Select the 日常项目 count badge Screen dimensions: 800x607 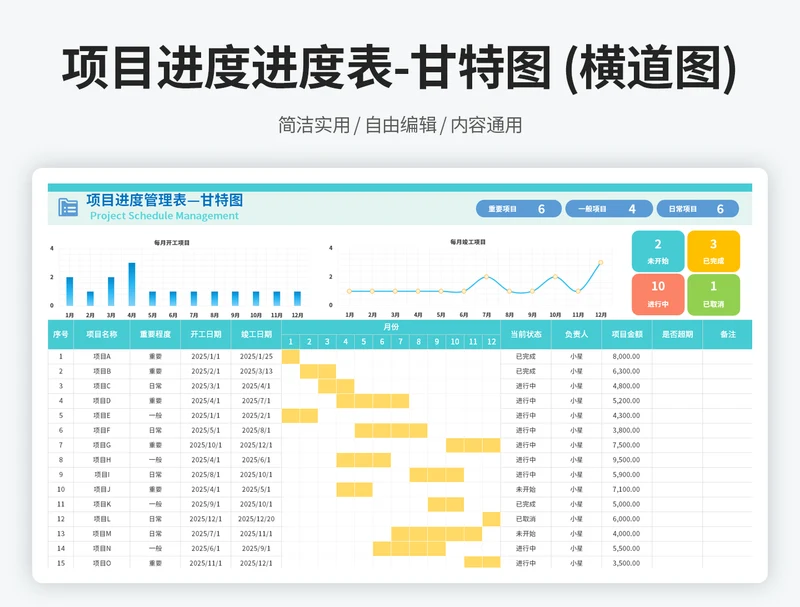(x=697, y=209)
